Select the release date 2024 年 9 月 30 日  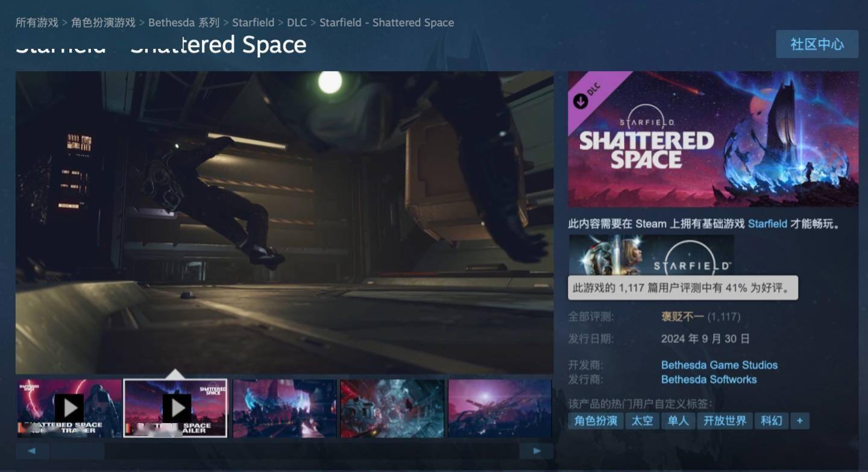[x=705, y=339]
